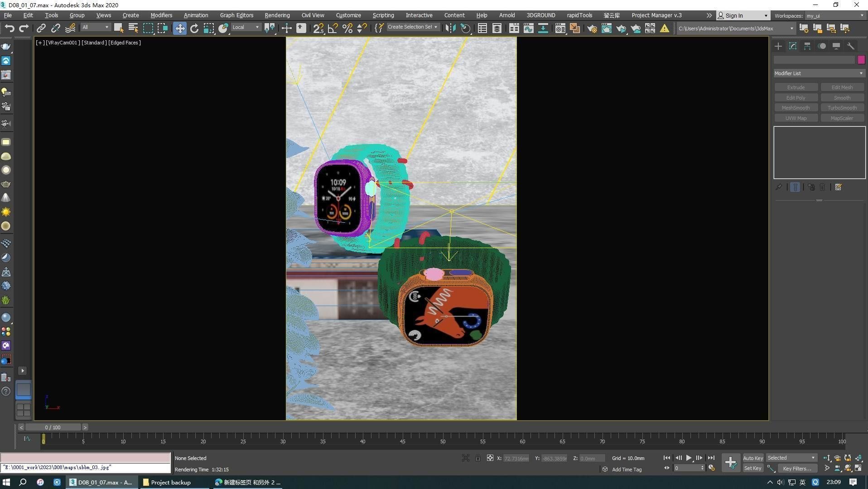Screen dimensions: 868x489
Task: Click the TurboSmooth modifier button
Action: pyautogui.click(x=842, y=108)
